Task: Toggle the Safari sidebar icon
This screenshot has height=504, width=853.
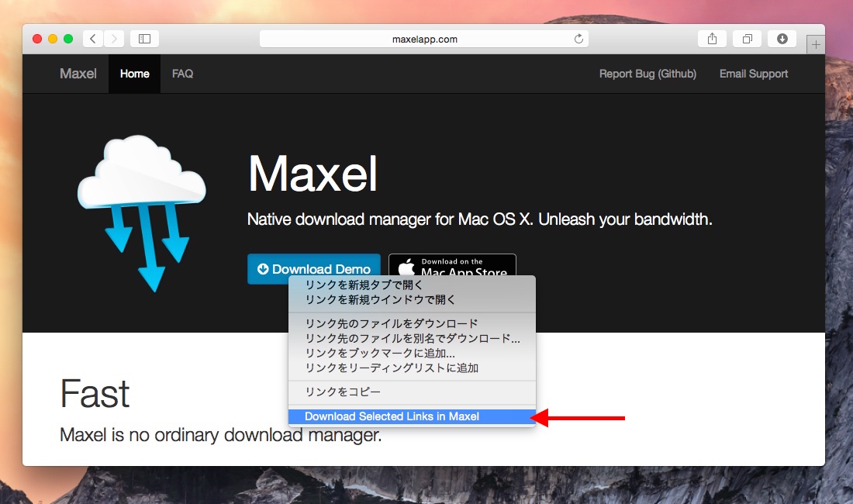Action: click(x=144, y=39)
